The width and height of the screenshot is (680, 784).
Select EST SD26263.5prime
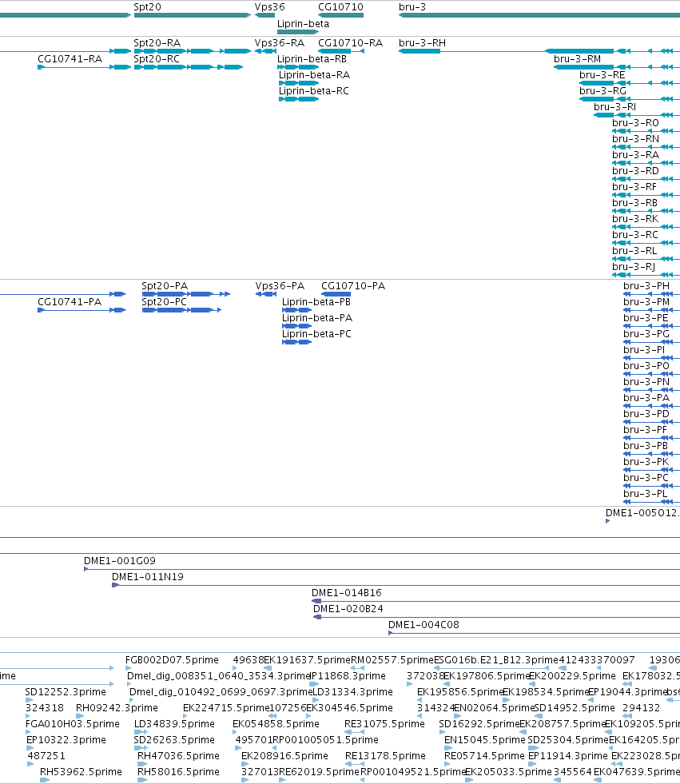pos(141,748)
